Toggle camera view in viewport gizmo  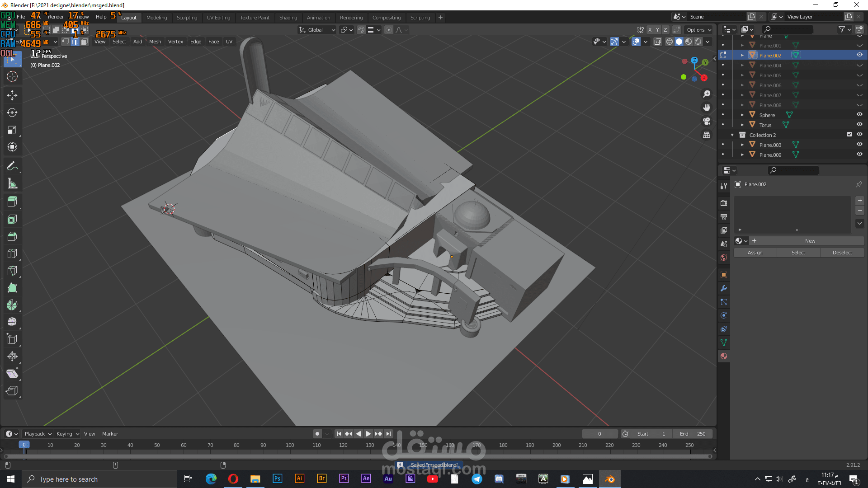pyautogui.click(x=707, y=121)
